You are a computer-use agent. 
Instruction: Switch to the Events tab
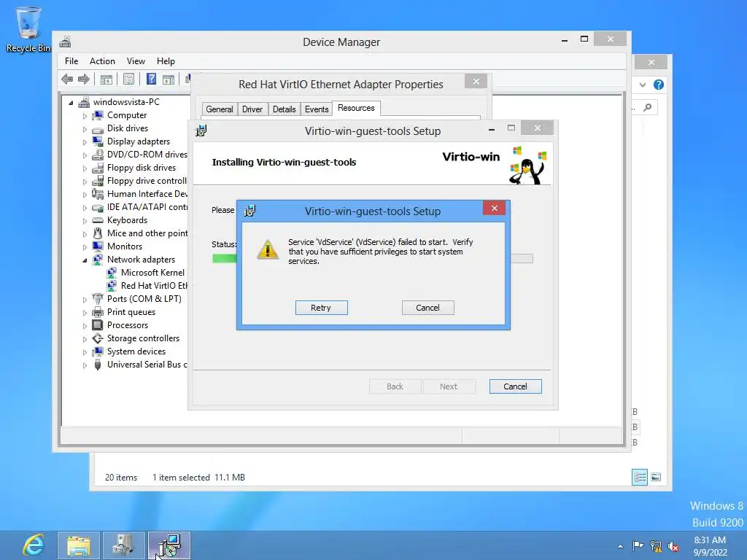tap(317, 109)
